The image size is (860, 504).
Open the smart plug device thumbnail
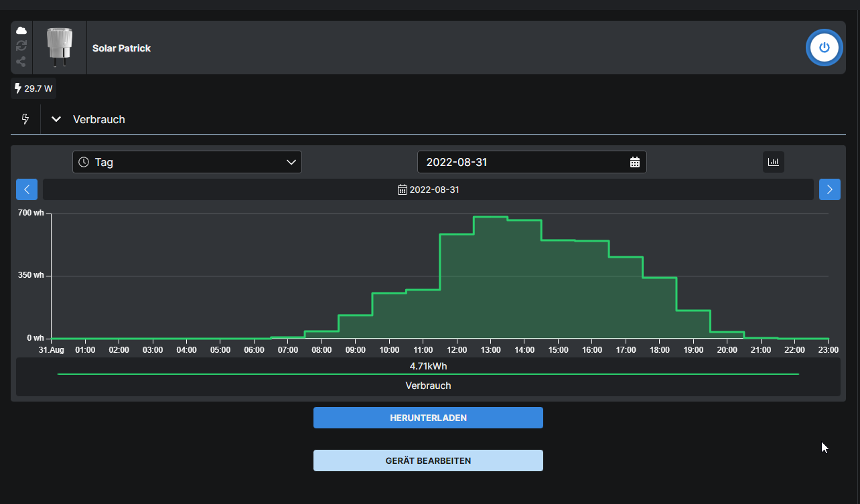60,48
